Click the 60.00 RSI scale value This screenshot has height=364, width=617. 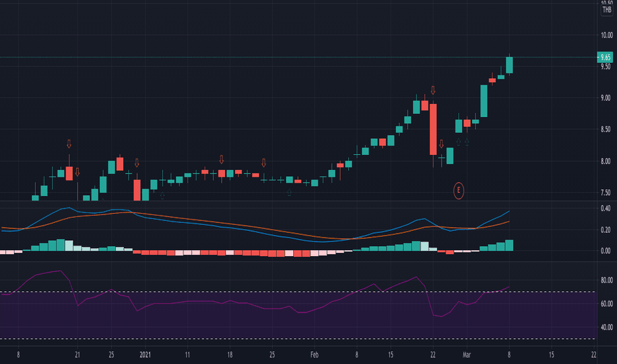pyautogui.click(x=606, y=304)
